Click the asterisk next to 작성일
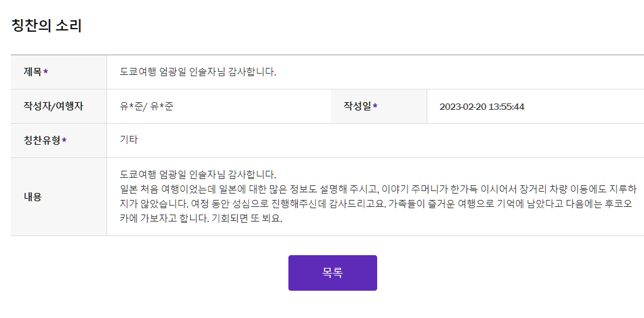The image size is (644, 318). click(x=375, y=106)
